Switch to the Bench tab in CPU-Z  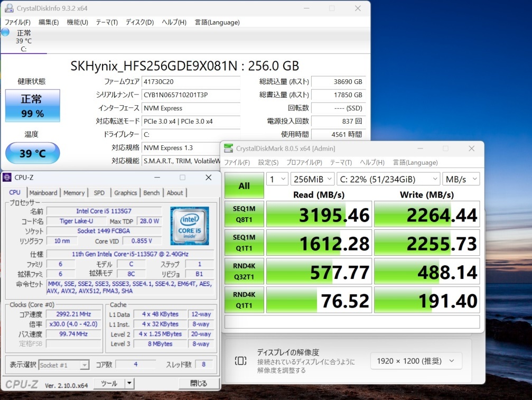pos(151,193)
